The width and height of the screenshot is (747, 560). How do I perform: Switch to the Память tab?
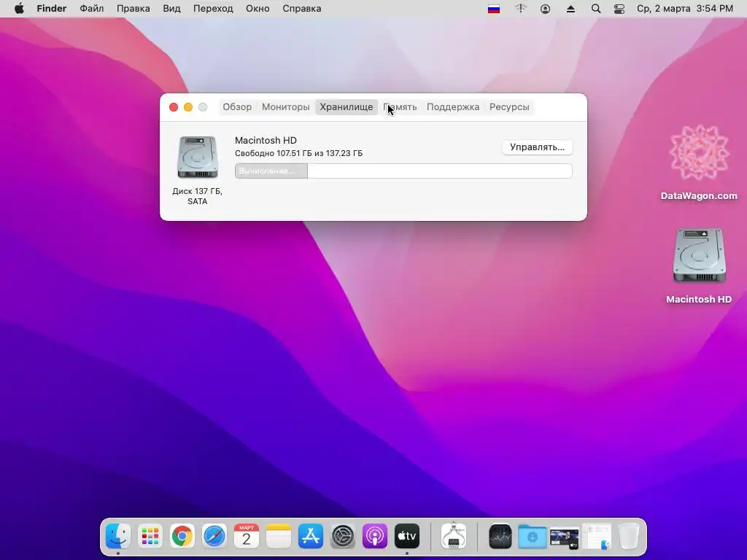400,106
